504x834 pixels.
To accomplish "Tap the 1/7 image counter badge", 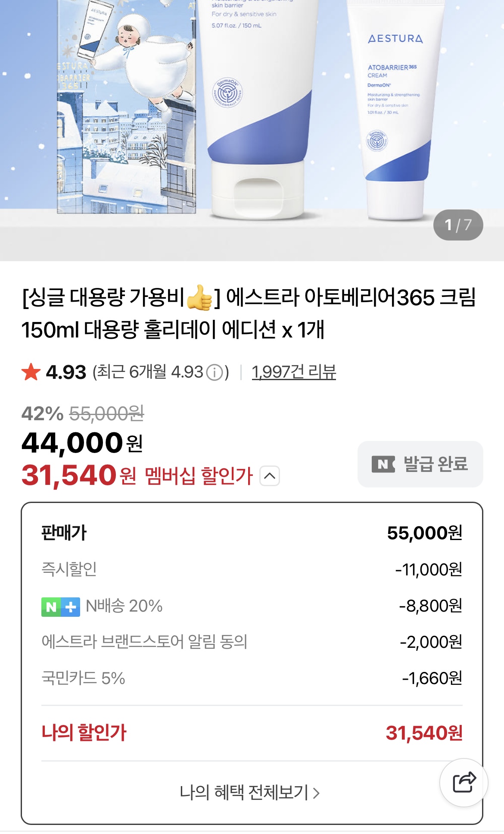I will click(x=458, y=225).
